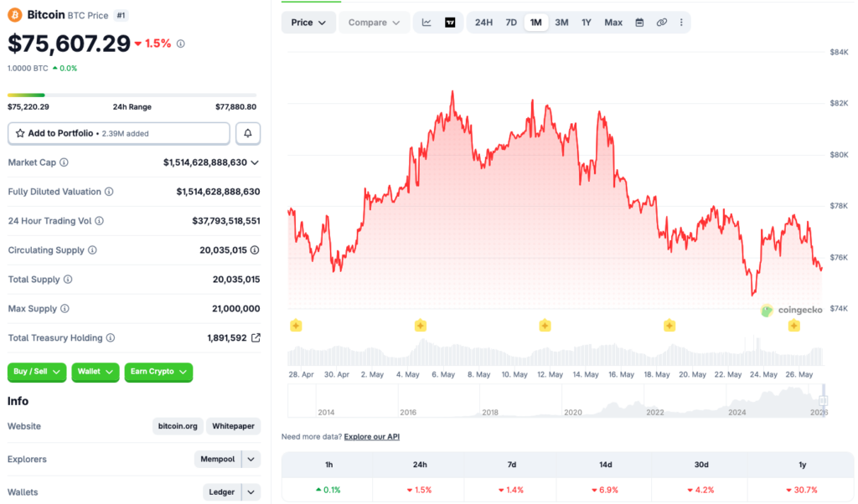The width and height of the screenshot is (858, 504).
Task: Click the news marker near 26. May
Action: click(x=794, y=326)
